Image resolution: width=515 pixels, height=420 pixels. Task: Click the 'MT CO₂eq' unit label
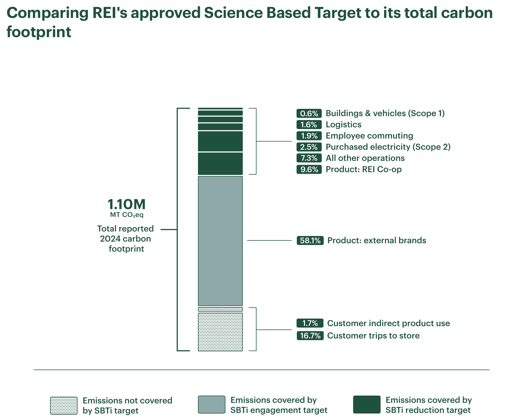(x=127, y=215)
